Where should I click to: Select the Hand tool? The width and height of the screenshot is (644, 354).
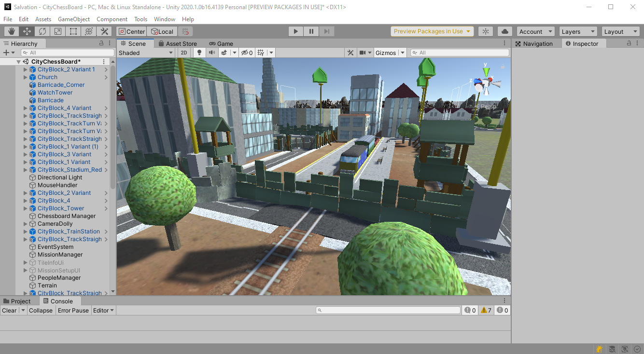12,31
